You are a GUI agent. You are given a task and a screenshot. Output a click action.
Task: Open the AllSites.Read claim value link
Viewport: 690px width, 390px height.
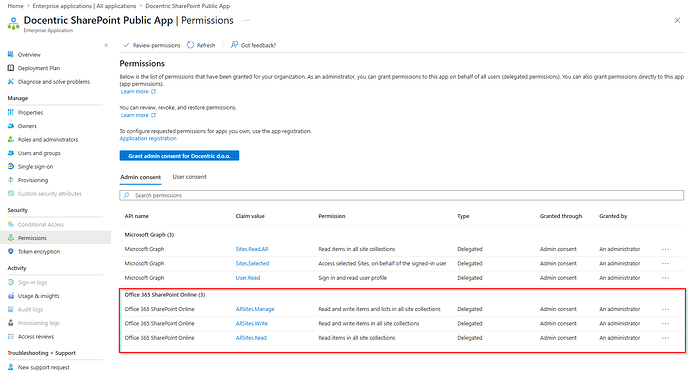point(251,338)
